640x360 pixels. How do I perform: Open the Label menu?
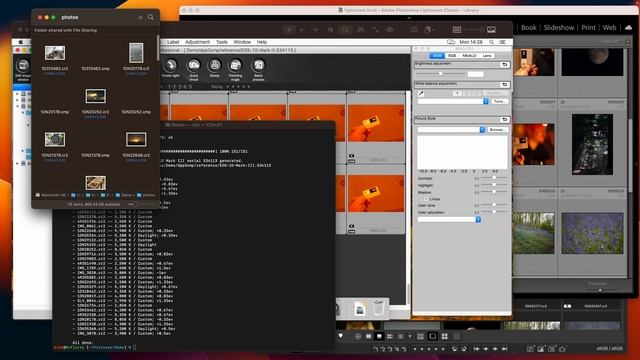point(173,42)
